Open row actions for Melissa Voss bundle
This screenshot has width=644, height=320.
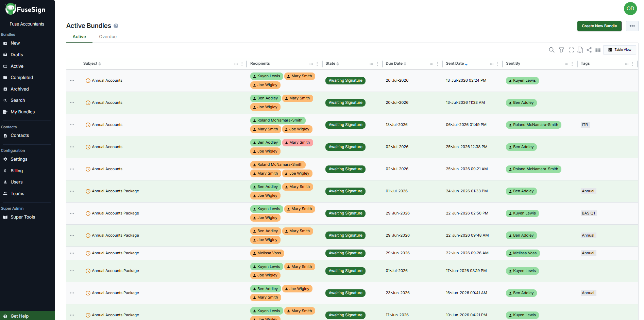pyautogui.click(x=72, y=253)
